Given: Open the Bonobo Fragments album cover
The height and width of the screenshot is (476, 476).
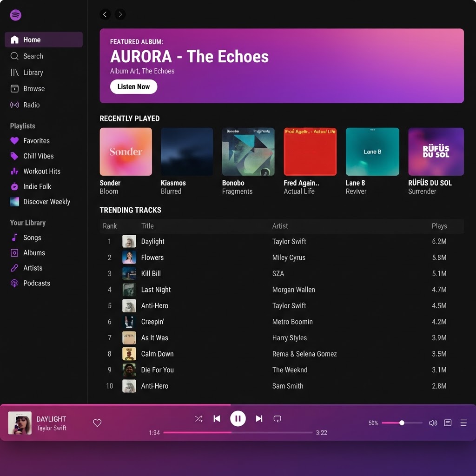Looking at the screenshot, I should tap(248, 152).
